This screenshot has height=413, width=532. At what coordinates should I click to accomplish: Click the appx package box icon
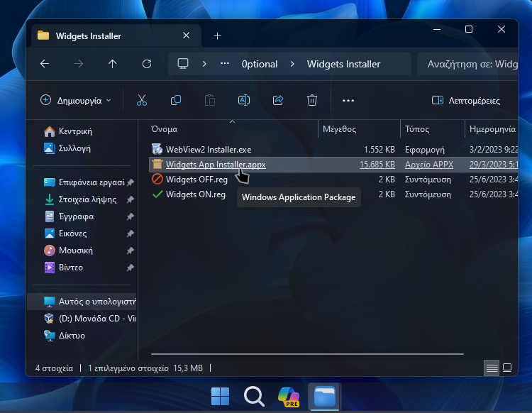(x=157, y=164)
